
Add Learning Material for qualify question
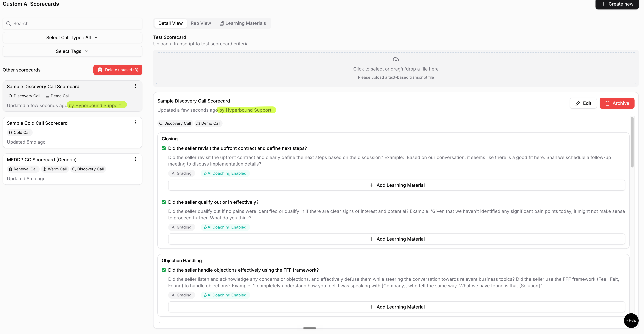coord(396,239)
